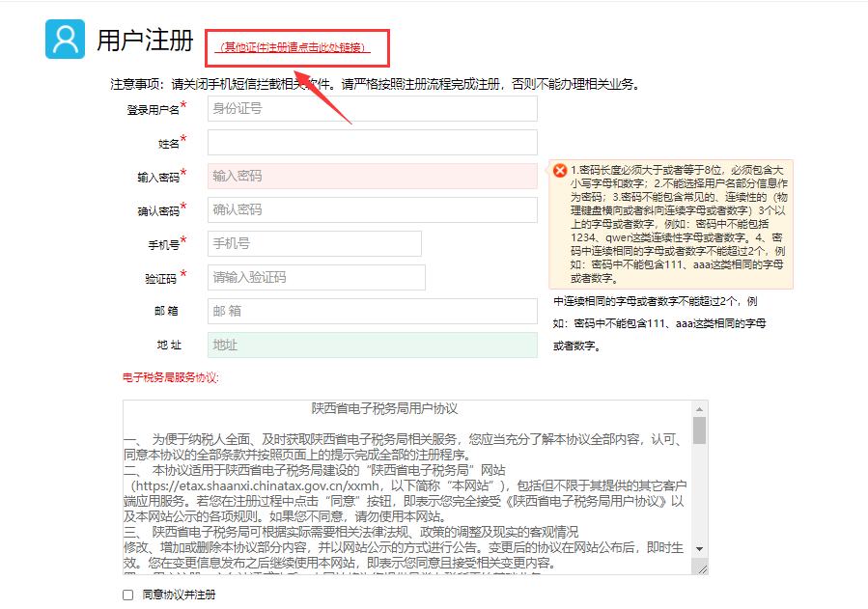This screenshot has width=868, height=609.
Task: Select the 验证码 verification code field
Action: coord(317,277)
